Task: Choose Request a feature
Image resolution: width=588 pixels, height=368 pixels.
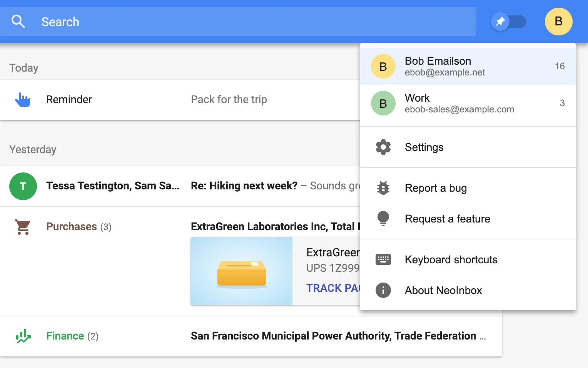Action: (x=468, y=219)
